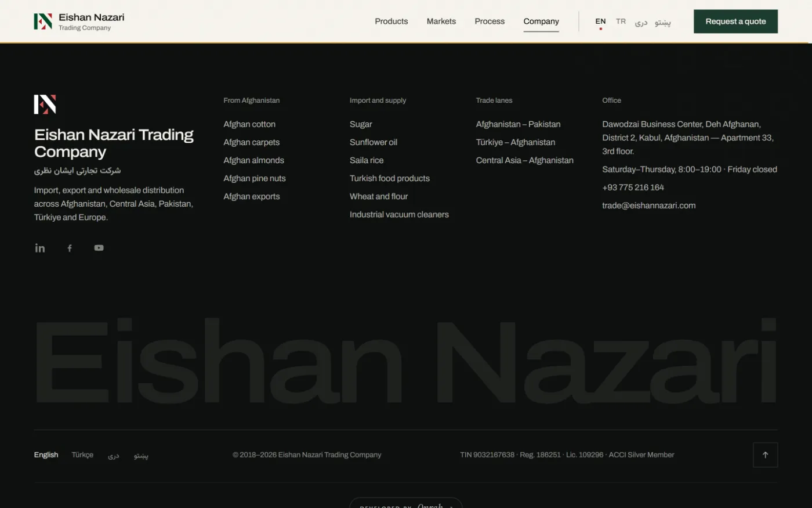Click the Request a quote button
The height and width of the screenshot is (508, 812).
[735, 21]
